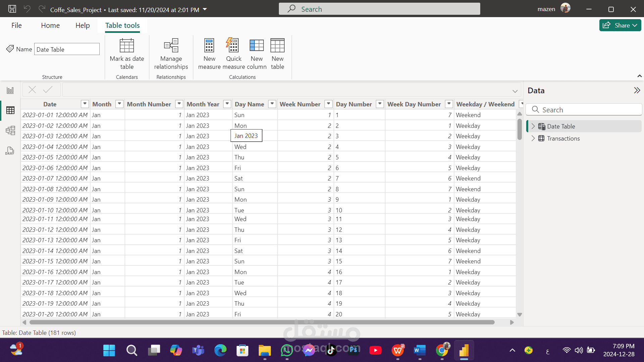This screenshot has height=362, width=644.
Task: Switch to the Home tab
Action: 50,25
